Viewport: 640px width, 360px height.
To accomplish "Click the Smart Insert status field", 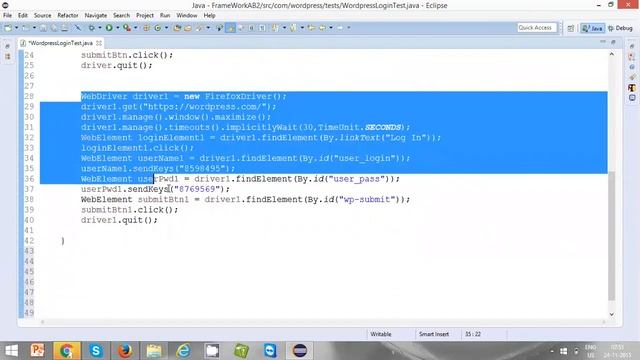I will (x=433, y=334).
